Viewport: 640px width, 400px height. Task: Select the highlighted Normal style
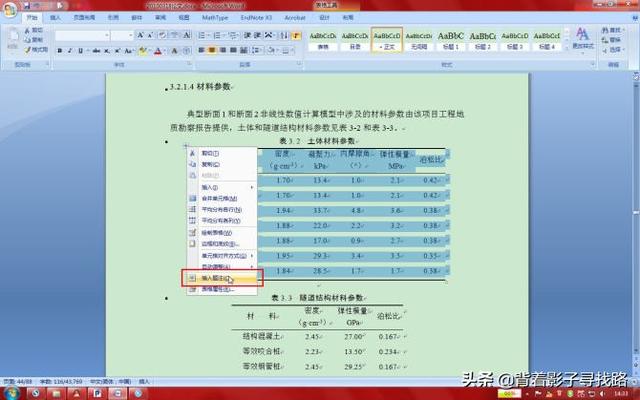[387, 40]
